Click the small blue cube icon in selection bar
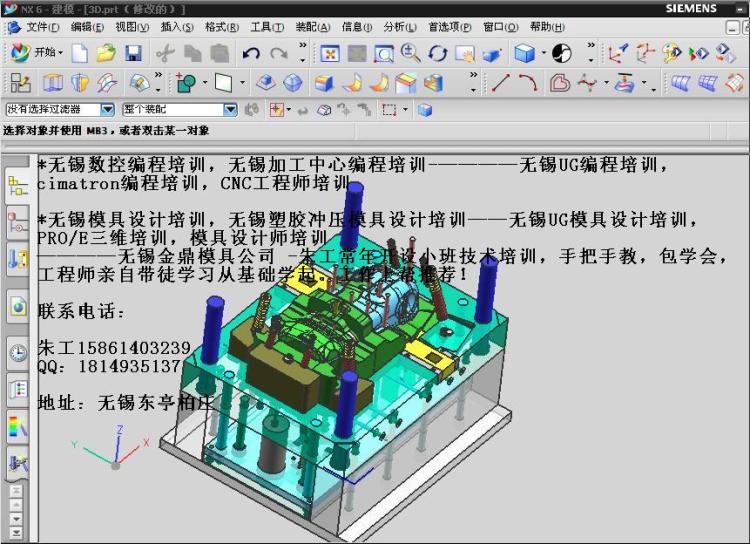The height and width of the screenshot is (544, 750). (425, 110)
